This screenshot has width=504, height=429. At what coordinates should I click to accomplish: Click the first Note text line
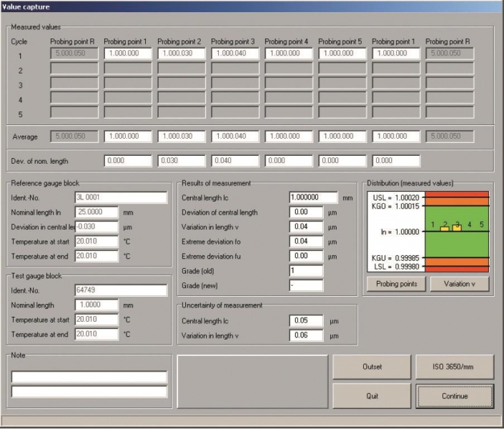[x=89, y=377]
